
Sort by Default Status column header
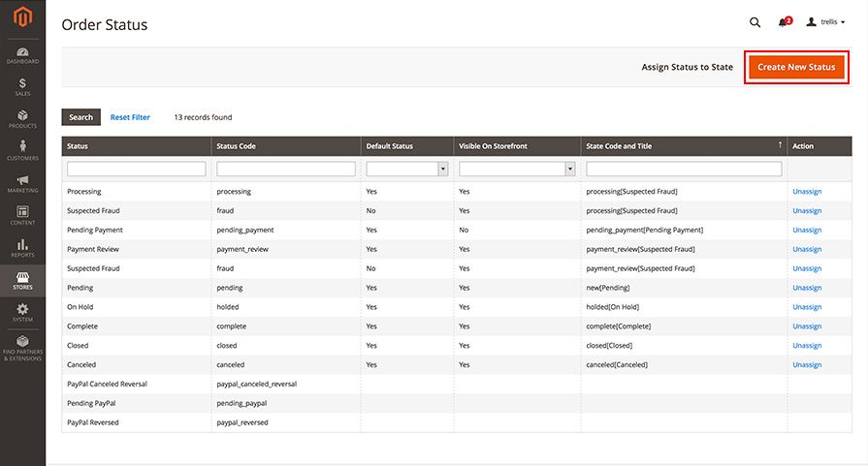point(407,146)
